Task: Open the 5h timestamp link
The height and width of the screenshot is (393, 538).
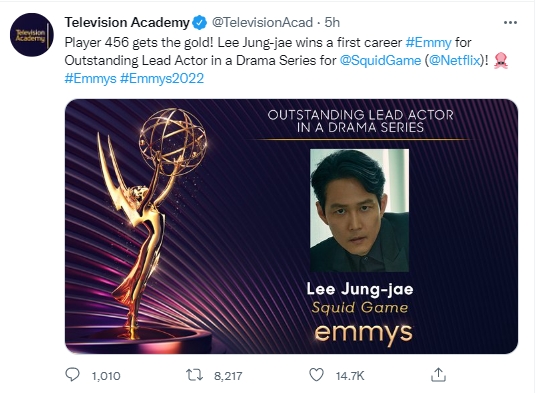Action: (332, 23)
